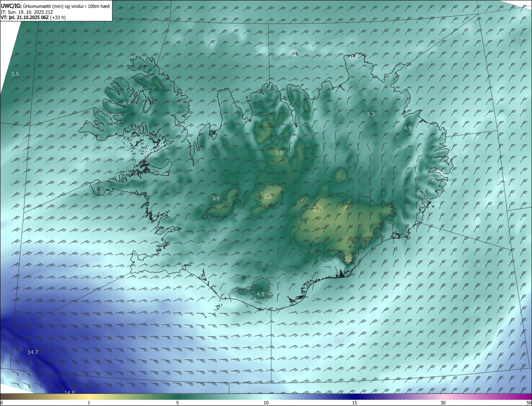
Task: Click the 3.2 value near the southeast coast
Action: pos(348,259)
